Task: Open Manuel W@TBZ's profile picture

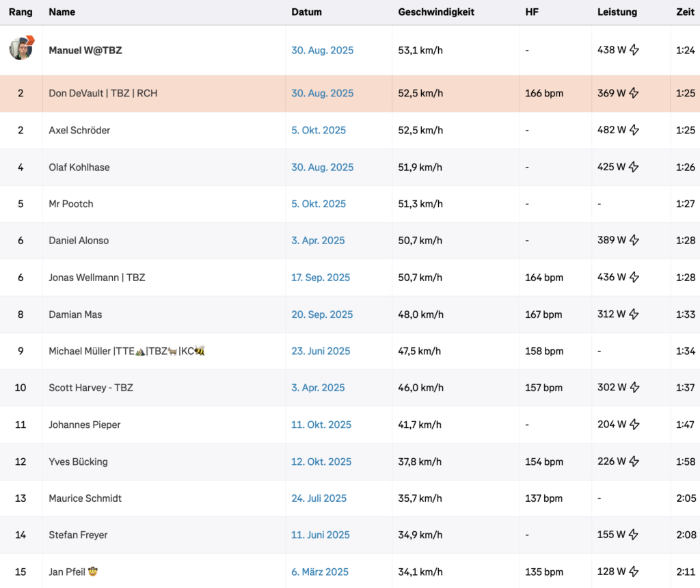Action: (21, 49)
